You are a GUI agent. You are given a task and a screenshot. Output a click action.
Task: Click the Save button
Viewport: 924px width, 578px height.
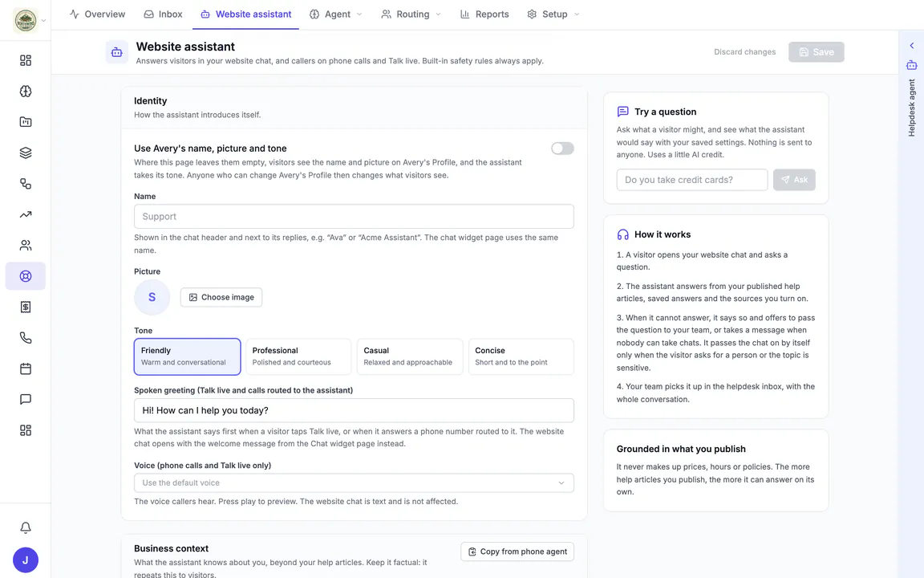817,52
